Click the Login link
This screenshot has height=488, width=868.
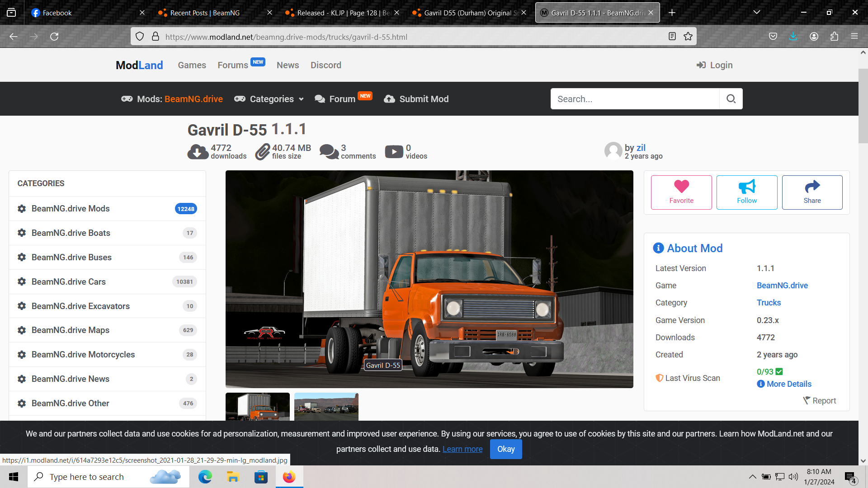714,65
